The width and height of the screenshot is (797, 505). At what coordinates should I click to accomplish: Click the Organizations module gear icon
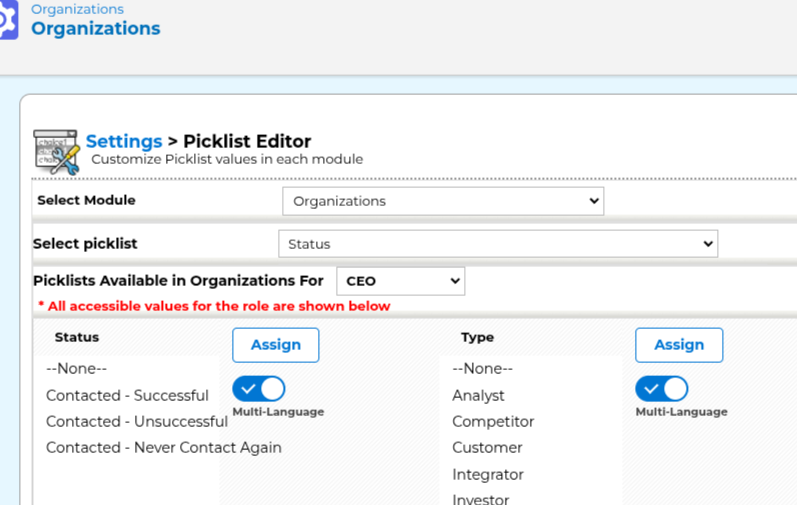click(x=8, y=20)
